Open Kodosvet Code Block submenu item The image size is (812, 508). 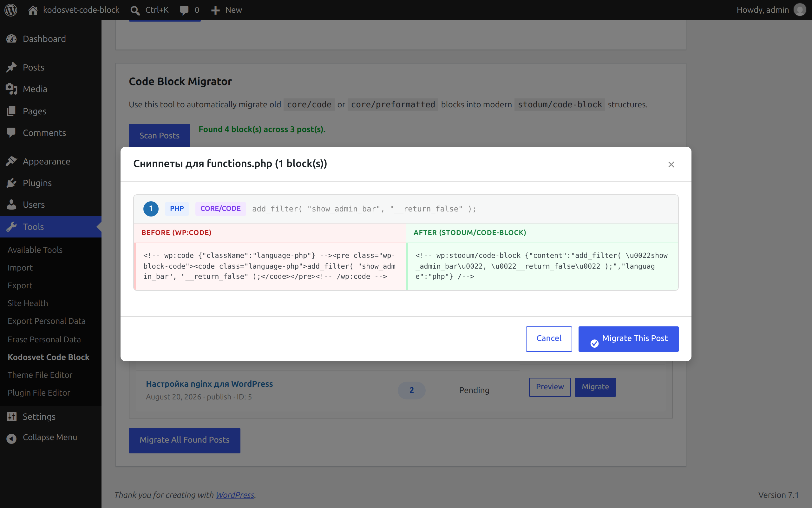49,357
